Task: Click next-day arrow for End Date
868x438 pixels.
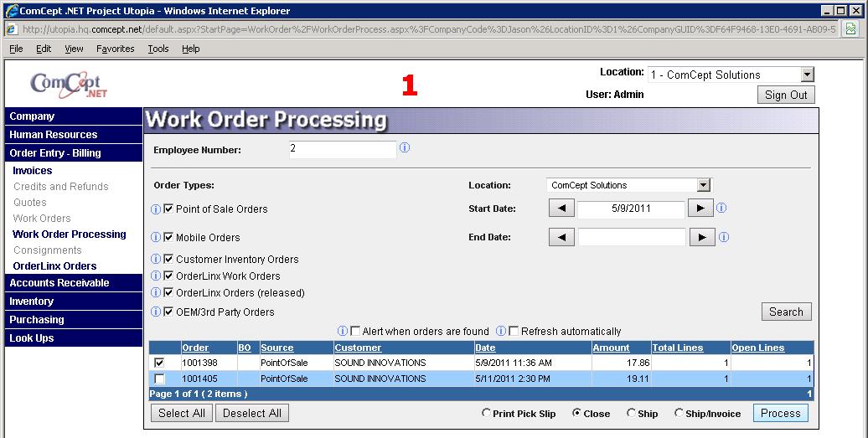Action: coord(701,238)
